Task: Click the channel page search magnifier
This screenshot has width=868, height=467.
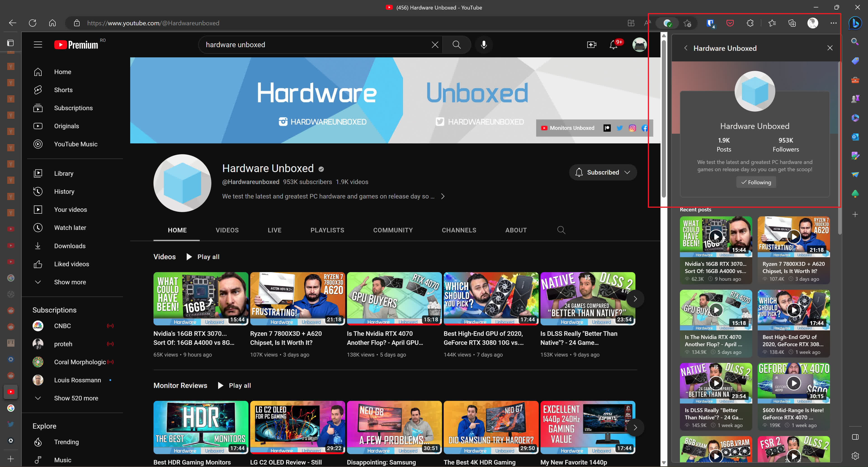Action: [x=561, y=230]
